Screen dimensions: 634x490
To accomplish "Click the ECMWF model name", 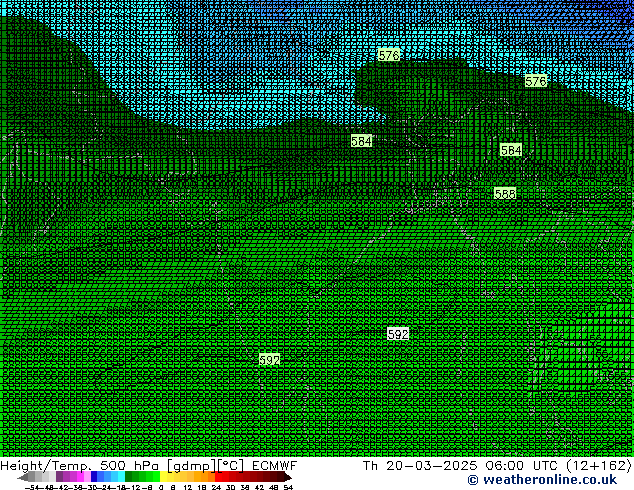I will [274, 466].
